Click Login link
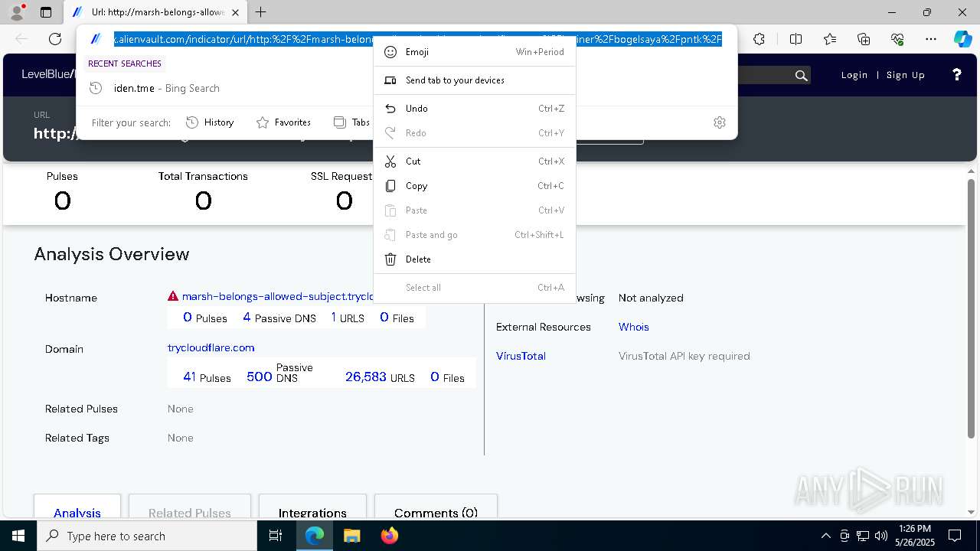980x551 pixels. (x=854, y=75)
